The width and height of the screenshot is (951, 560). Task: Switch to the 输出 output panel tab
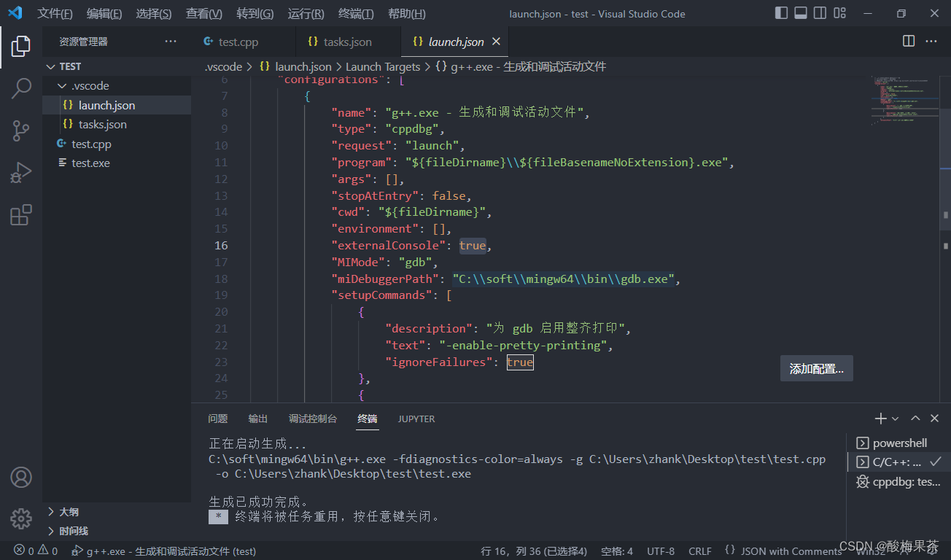tap(258, 419)
